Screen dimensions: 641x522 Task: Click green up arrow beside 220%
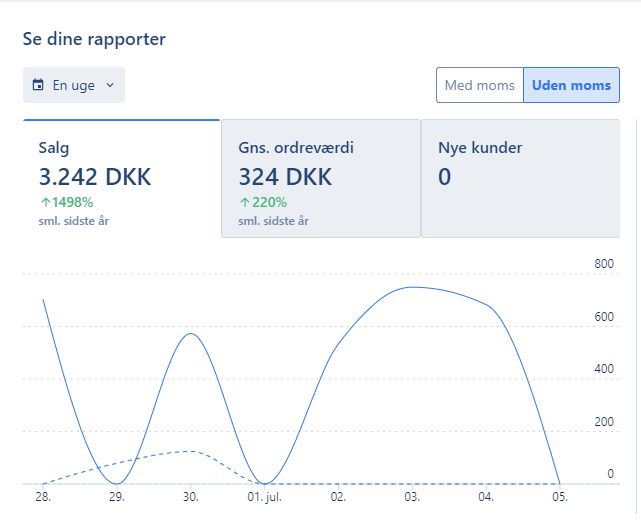click(x=244, y=202)
